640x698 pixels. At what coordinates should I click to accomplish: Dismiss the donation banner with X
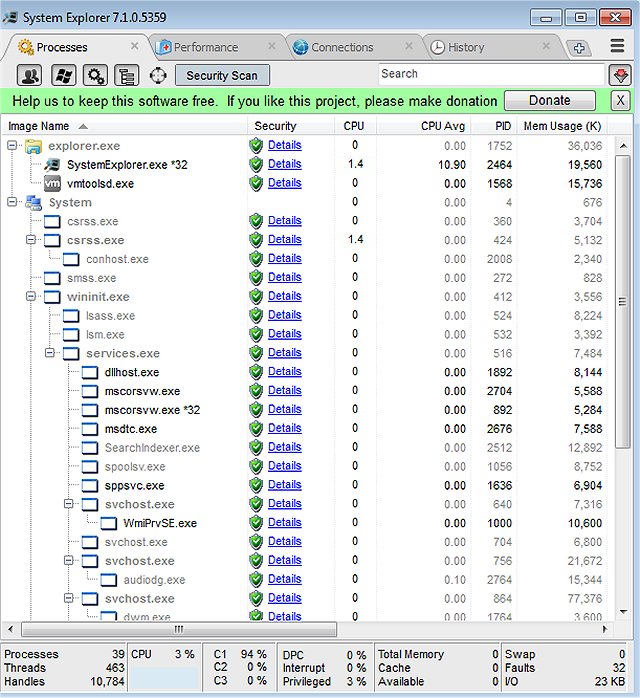(620, 101)
